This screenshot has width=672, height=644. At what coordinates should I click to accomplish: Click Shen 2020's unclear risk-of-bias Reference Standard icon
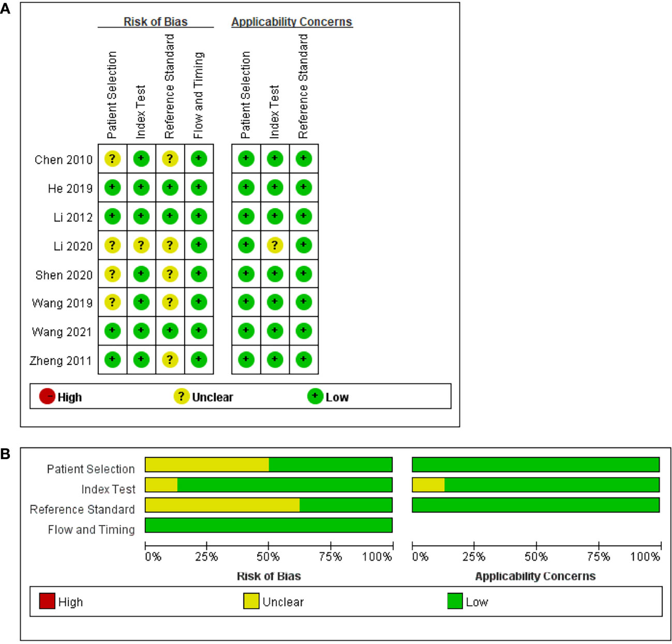point(170,274)
